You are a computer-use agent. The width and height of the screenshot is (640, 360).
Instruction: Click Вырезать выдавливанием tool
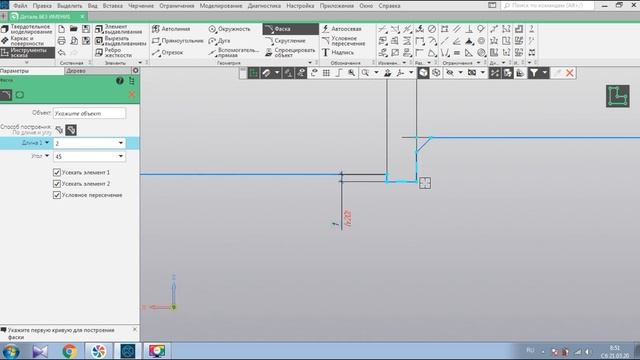point(120,40)
